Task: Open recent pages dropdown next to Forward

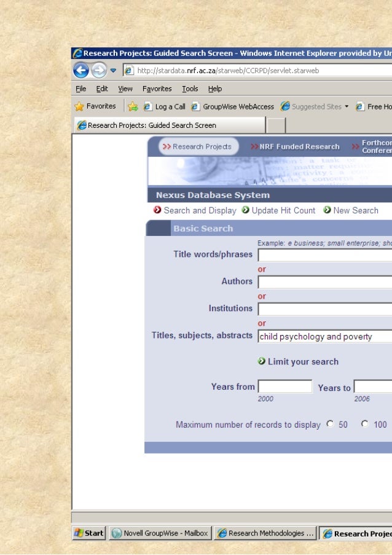Action: [x=113, y=71]
